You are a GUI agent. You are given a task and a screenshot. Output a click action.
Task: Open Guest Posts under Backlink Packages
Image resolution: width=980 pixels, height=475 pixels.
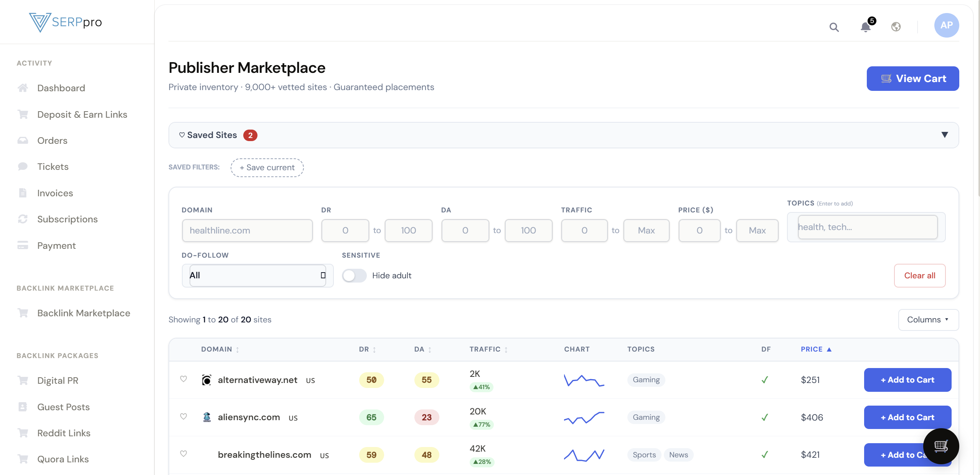click(63, 407)
